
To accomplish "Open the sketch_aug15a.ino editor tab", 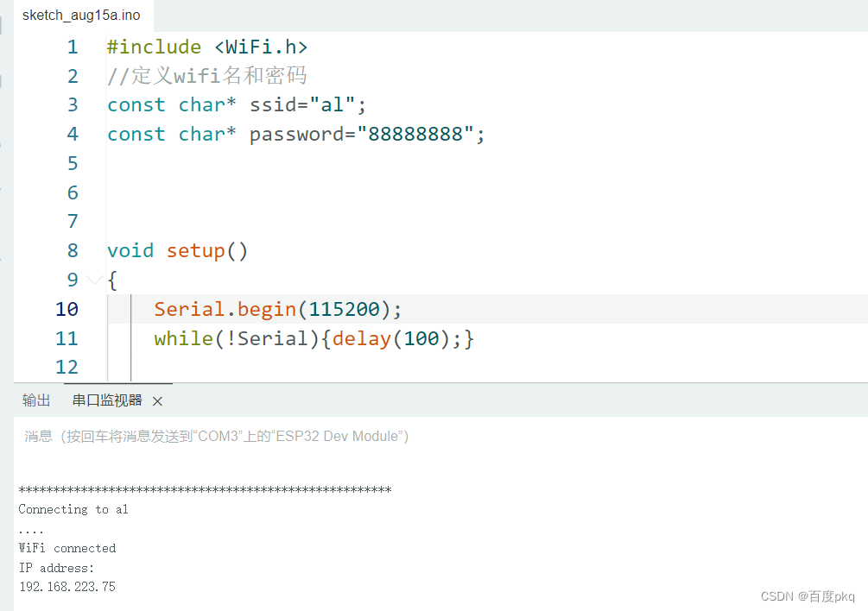I will [81, 15].
